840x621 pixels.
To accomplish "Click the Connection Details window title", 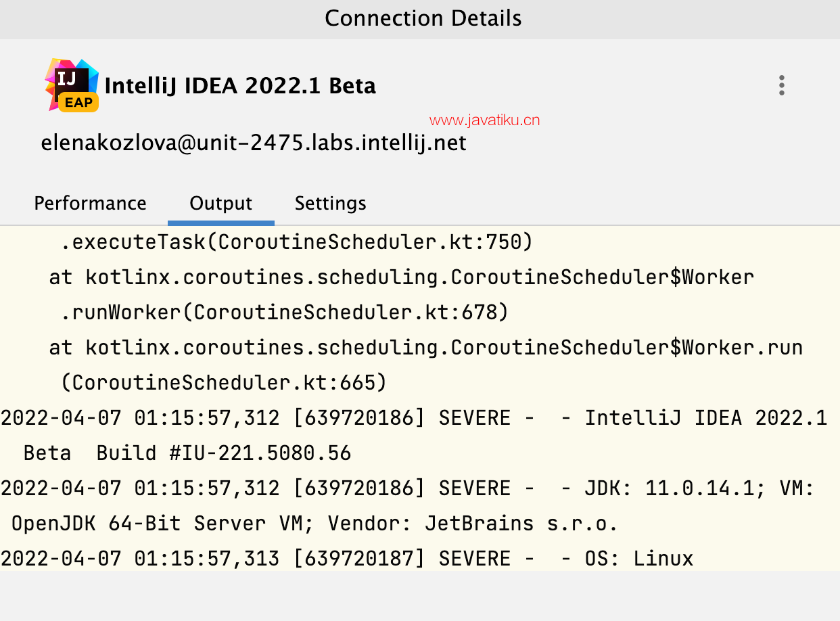I will (423, 18).
